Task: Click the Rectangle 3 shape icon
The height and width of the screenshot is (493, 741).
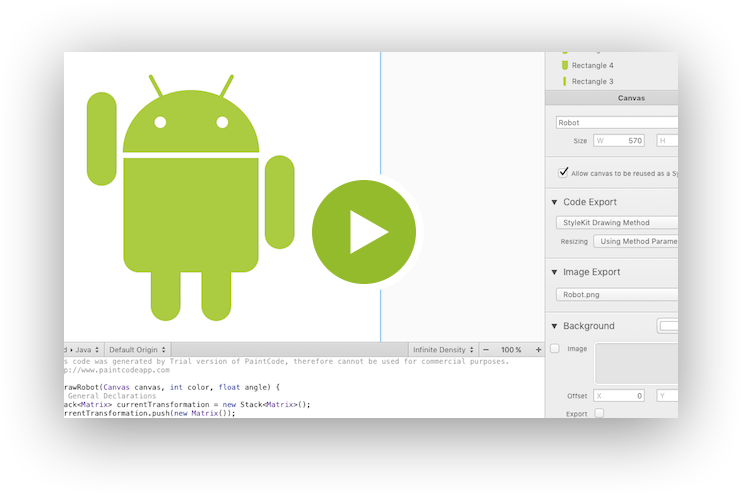Action: pos(565,81)
